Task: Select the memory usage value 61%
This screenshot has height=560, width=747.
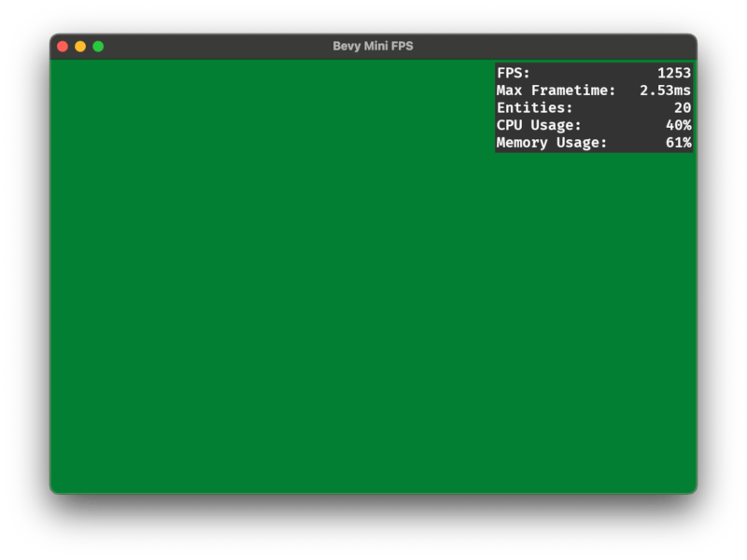Action: [679, 143]
